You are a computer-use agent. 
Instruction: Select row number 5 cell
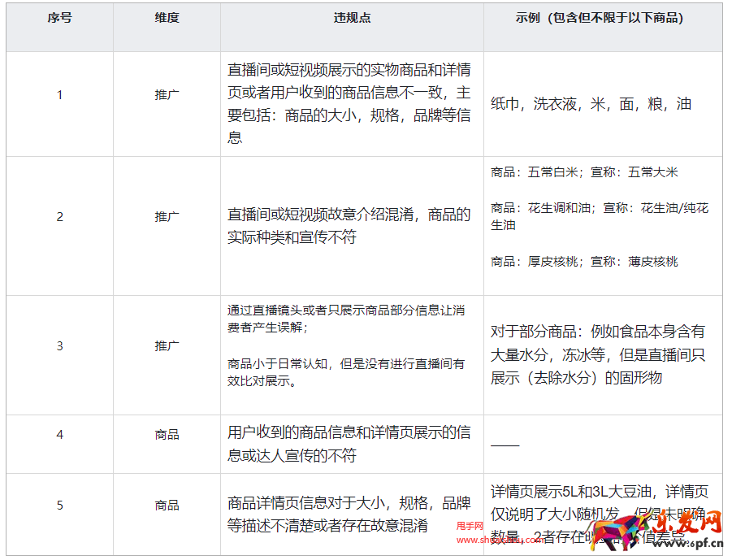(x=58, y=505)
